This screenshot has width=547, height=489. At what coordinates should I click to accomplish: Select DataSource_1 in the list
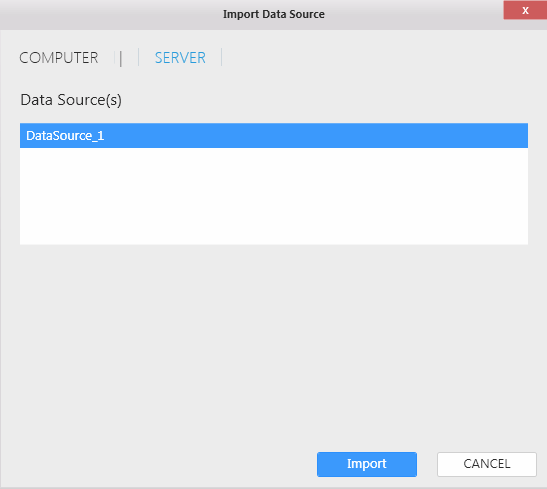pyautogui.click(x=274, y=135)
